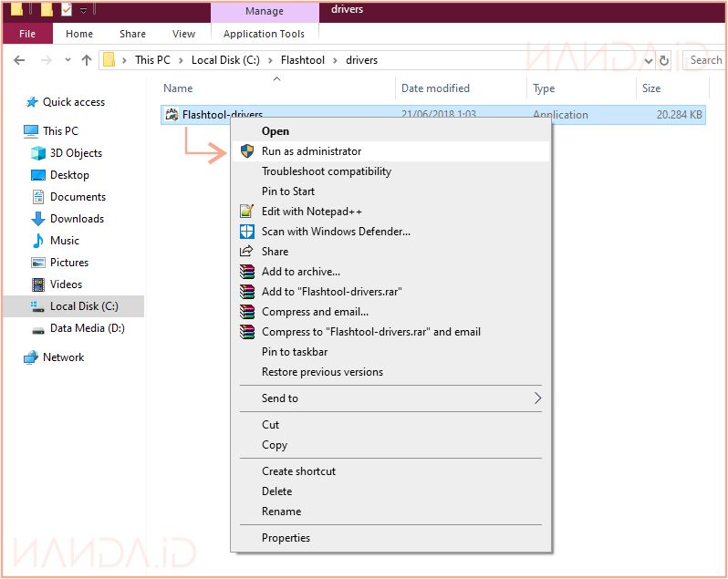The width and height of the screenshot is (728, 579).
Task: Click the Notepad++ icon in context menu
Action: [x=245, y=212]
